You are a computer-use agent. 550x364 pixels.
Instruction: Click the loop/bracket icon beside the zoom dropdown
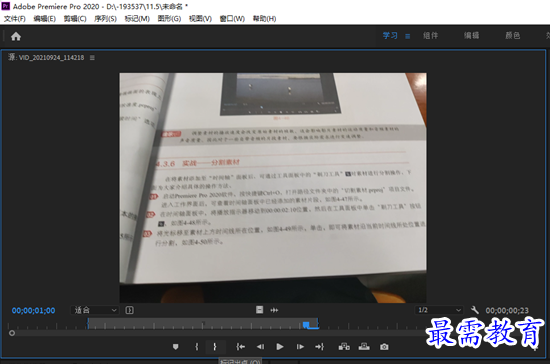129,310
